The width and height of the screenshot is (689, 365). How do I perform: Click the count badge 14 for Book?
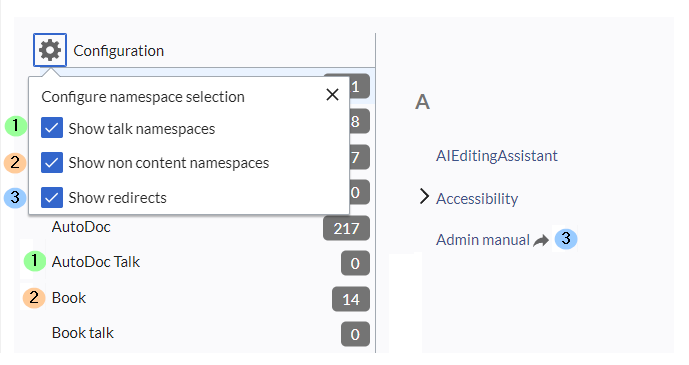(351, 299)
